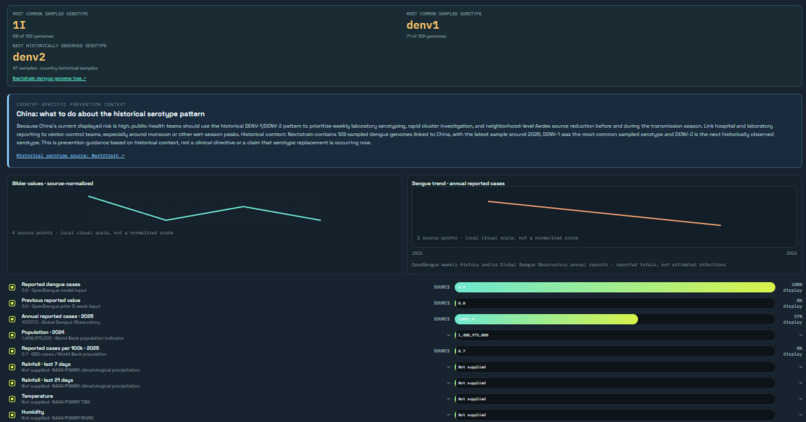806x422 pixels.
Task: Click the 'Previous reported value' label
Action: 51,300
